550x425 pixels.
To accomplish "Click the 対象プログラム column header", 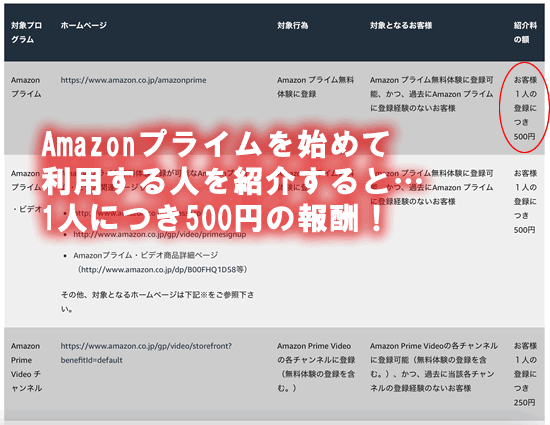I will tap(27, 32).
